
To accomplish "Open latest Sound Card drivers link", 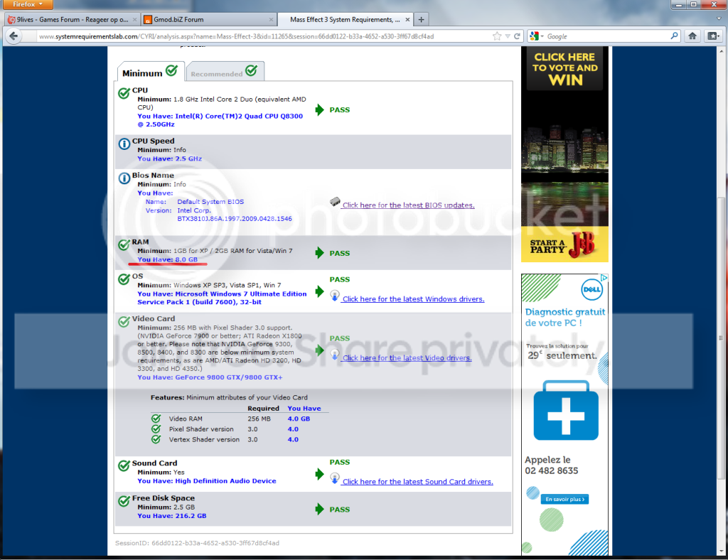I will pyautogui.click(x=417, y=482).
